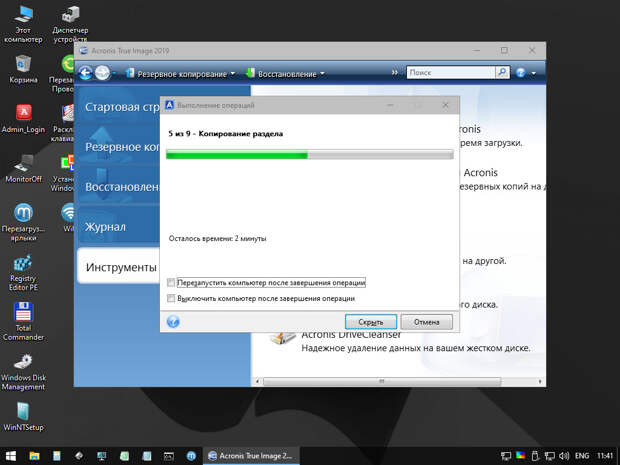Click the Скрыть button
The height and width of the screenshot is (465, 620).
[370, 322]
